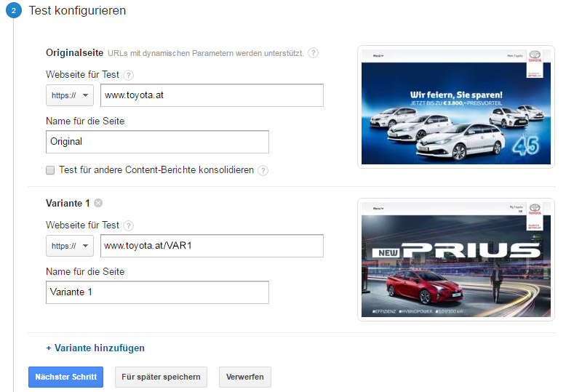
Task: Focus the www.toyota.at/VAR1 URL field
Action: coord(212,246)
